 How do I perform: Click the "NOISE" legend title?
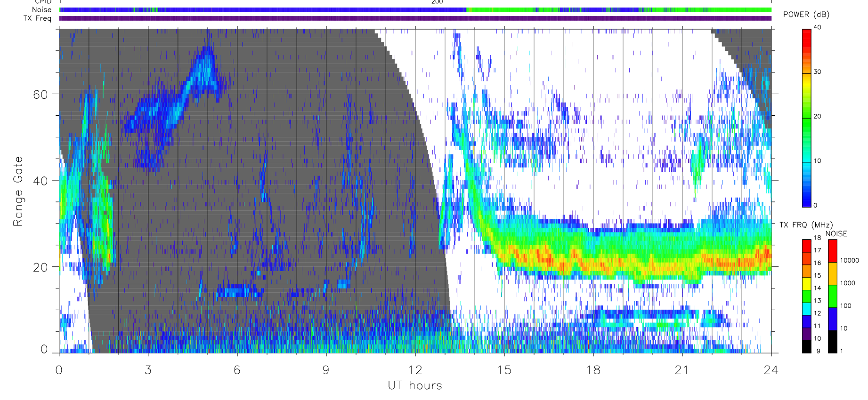[836, 234]
